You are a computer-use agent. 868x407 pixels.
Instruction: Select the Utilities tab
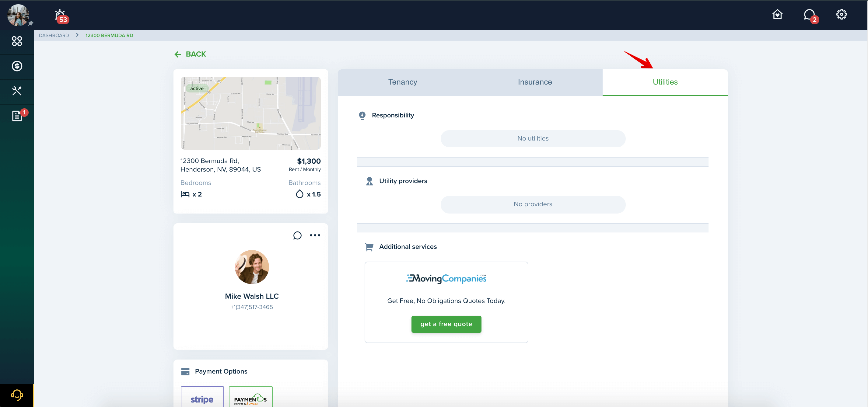tap(665, 82)
